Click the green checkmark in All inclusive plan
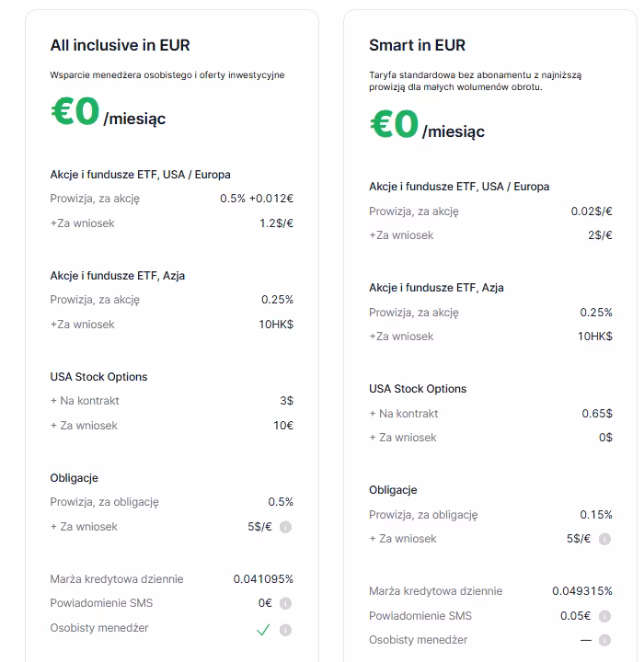The height and width of the screenshot is (662, 644). tap(263, 630)
